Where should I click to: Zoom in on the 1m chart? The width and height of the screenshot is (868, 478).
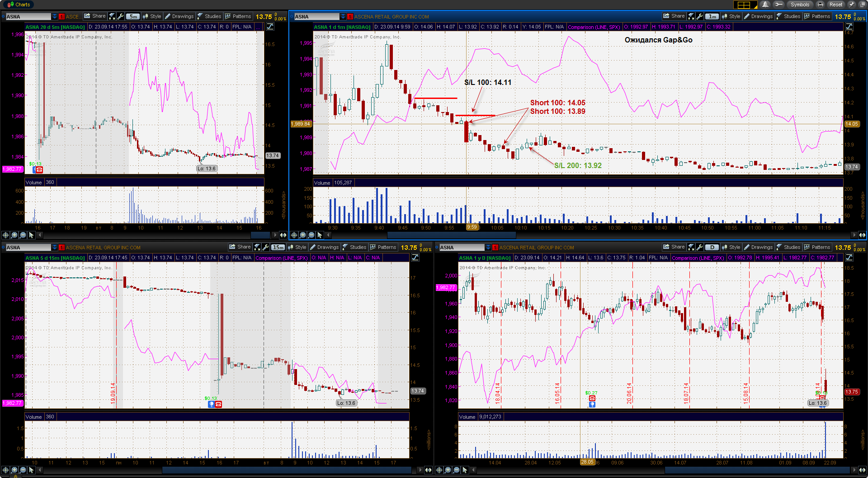302,235
